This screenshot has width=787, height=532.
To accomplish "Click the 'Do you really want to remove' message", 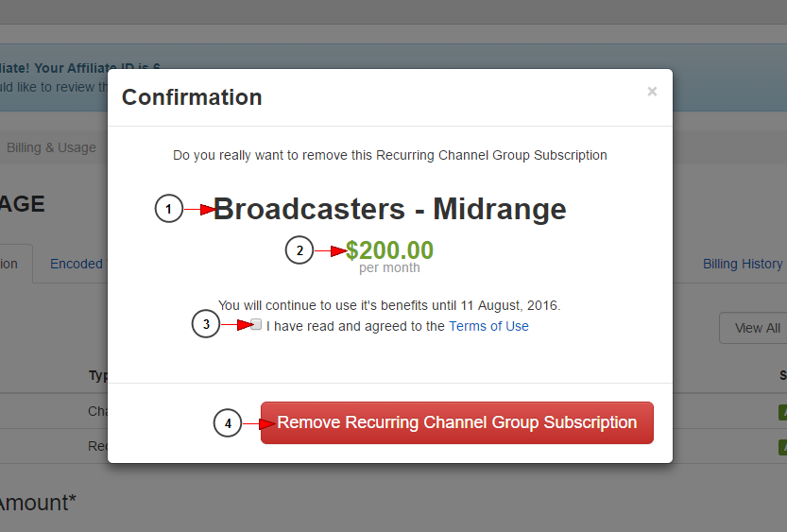I will (x=390, y=156).
